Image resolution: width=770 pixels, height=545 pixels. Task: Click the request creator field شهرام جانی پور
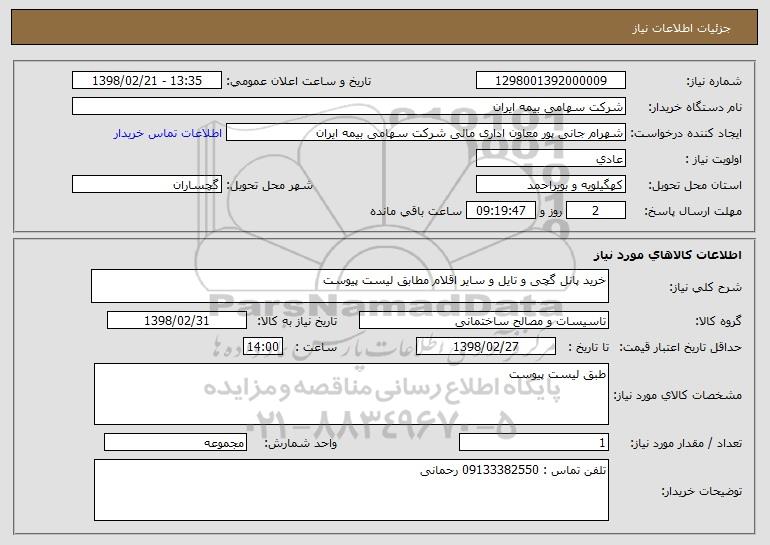426,132
